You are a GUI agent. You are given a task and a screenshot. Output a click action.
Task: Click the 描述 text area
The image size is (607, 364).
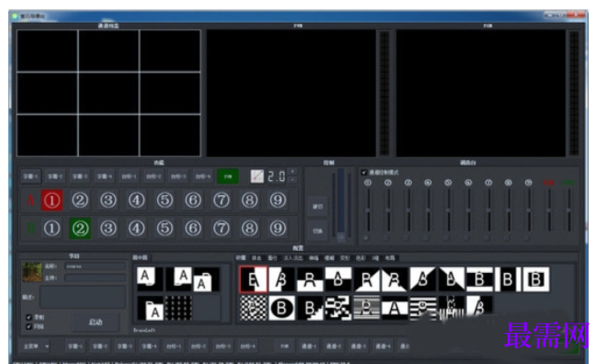[x=83, y=297]
